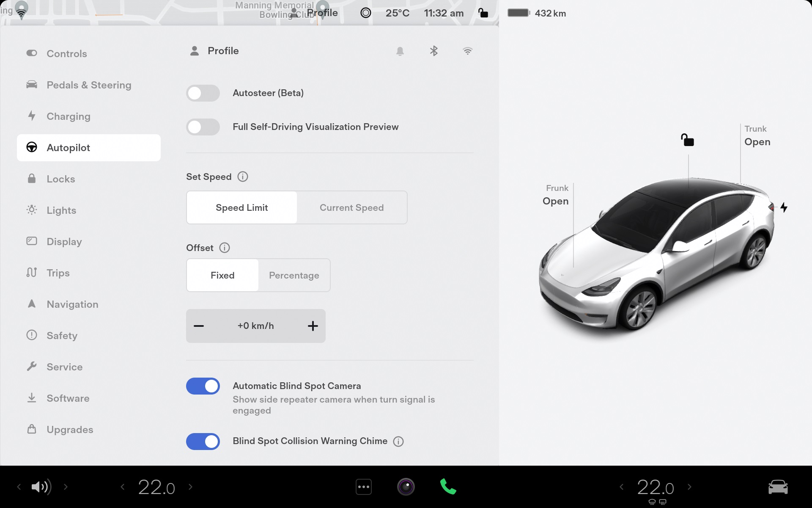This screenshot has height=508, width=812.
Task: Decrease passenger temperature with left chevron
Action: coord(621,487)
